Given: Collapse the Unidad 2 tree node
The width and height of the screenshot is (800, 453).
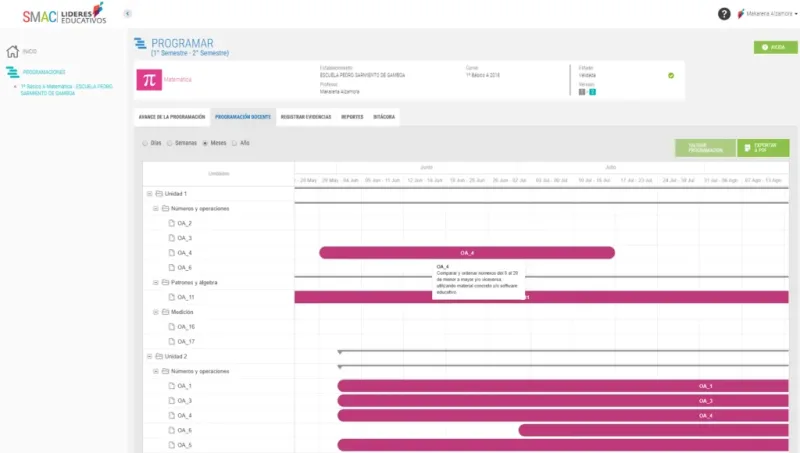Looking at the screenshot, I should click(149, 357).
